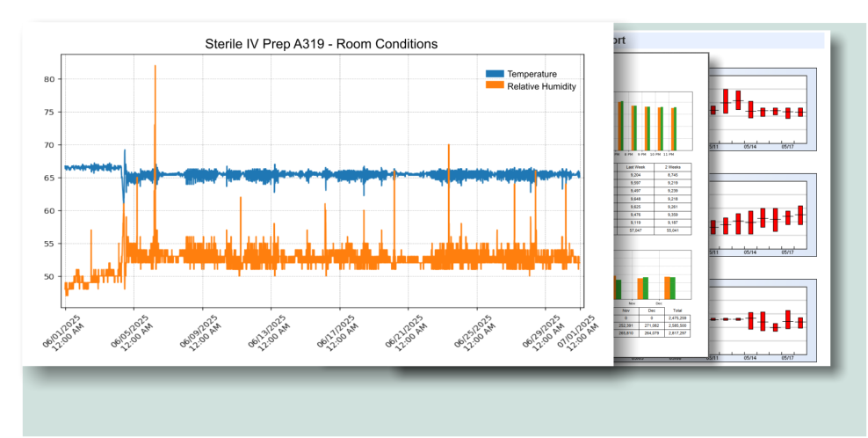Click the orange Relative Humidity legend swatch

point(495,86)
